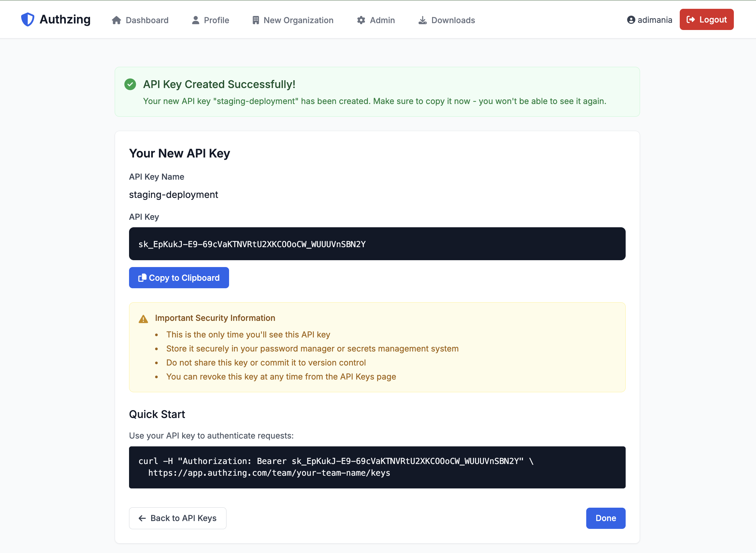Image resolution: width=756 pixels, height=553 pixels.
Task: Click the Logout button
Action: point(706,20)
